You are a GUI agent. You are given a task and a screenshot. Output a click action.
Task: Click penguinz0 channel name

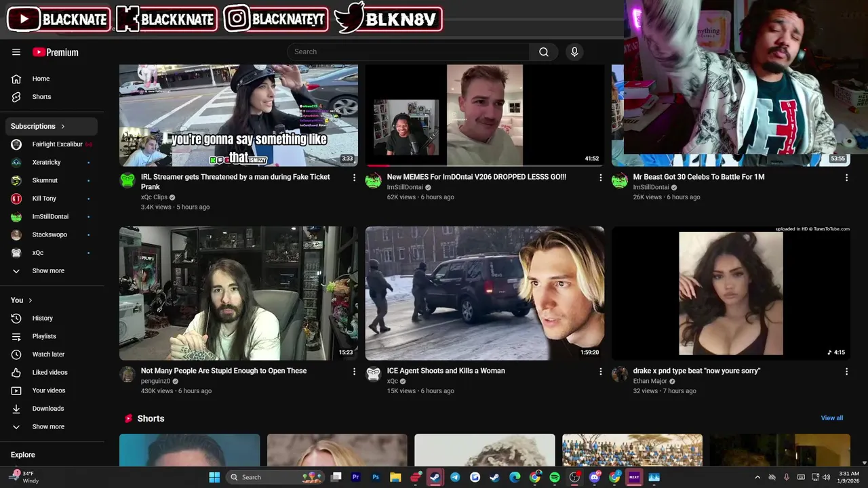tap(155, 381)
